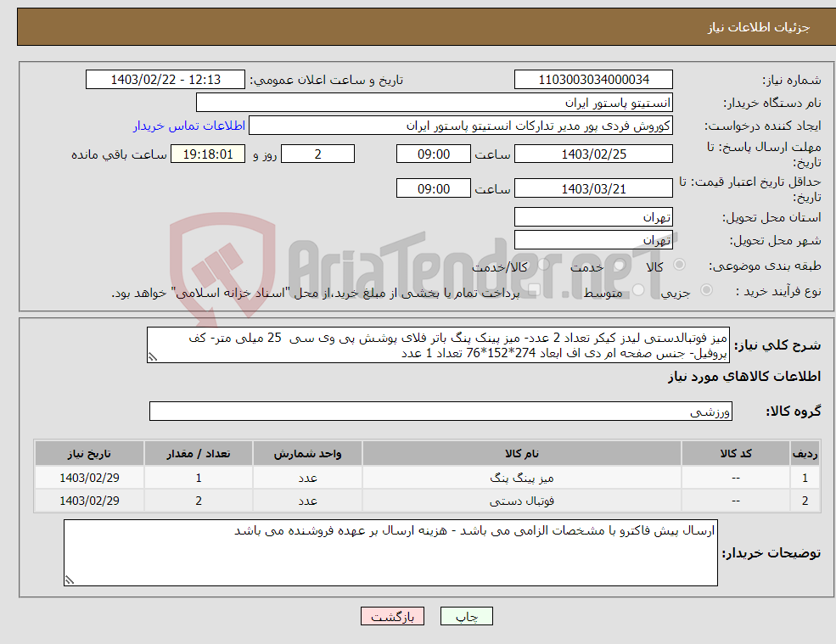Screen dimensions: 836x644
Task: Click quantity cell of میز پینگ پنگ row
Action: point(199,478)
